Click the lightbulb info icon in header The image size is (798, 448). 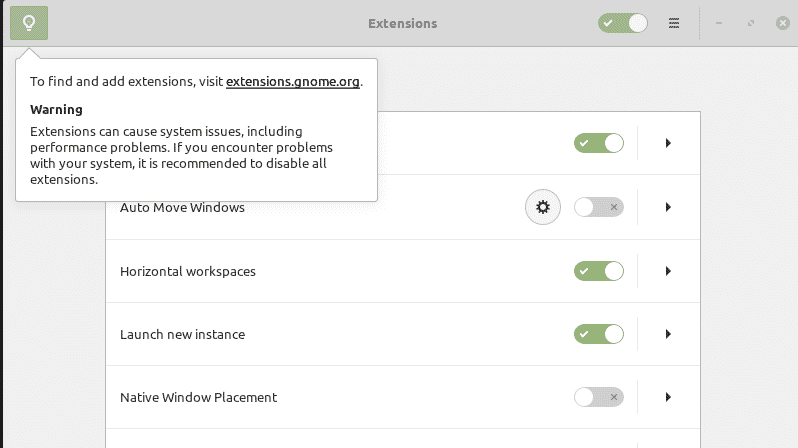29,23
